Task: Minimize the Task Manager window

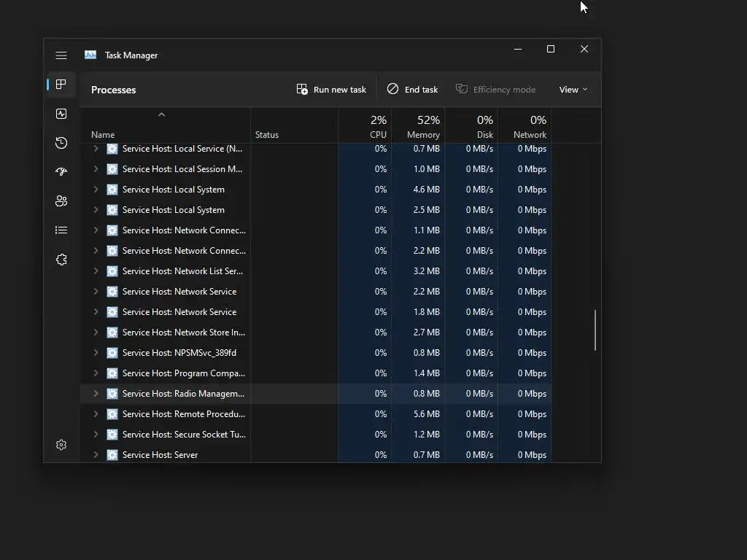Action: click(x=518, y=49)
